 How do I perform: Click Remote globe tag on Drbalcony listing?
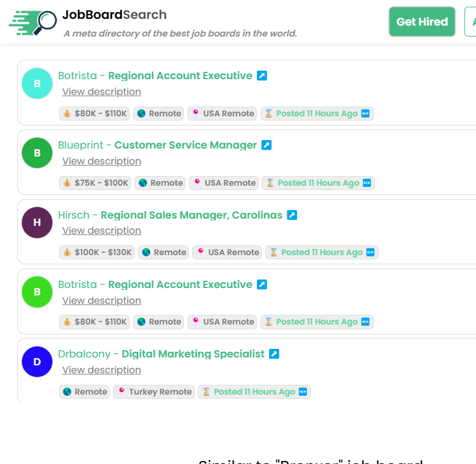pos(84,392)
